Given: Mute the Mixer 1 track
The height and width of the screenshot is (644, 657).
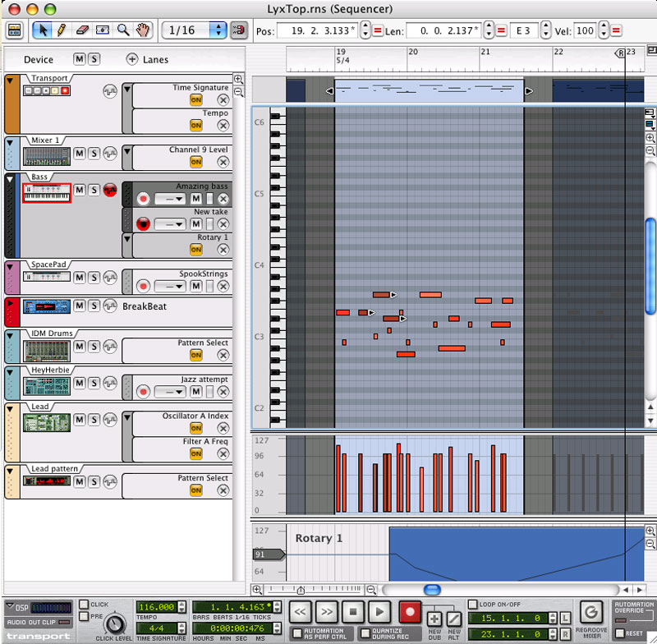Looking at the screenshot, I should (x=80, y=154).
